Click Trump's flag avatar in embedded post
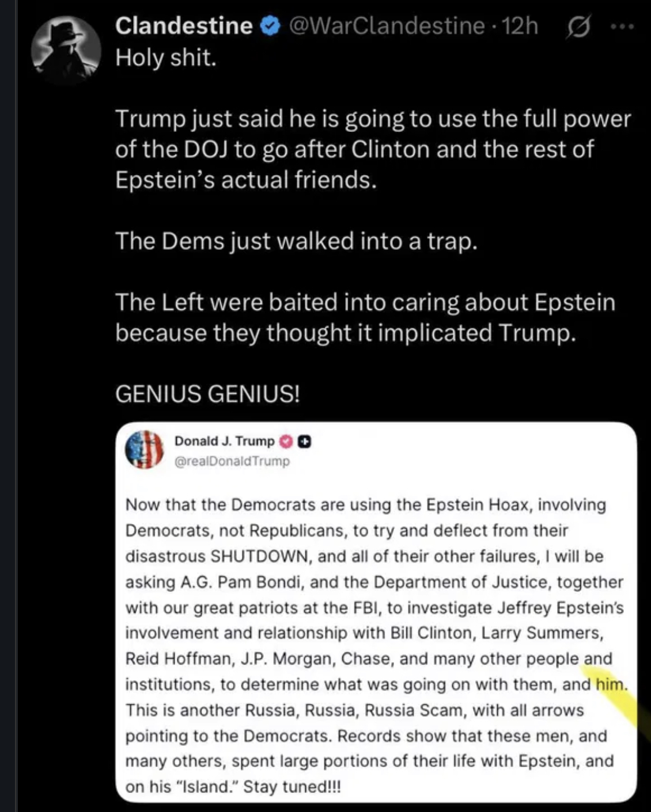Image resolution: width=651 pixels, height=812 pixels. tap(145, 450)
